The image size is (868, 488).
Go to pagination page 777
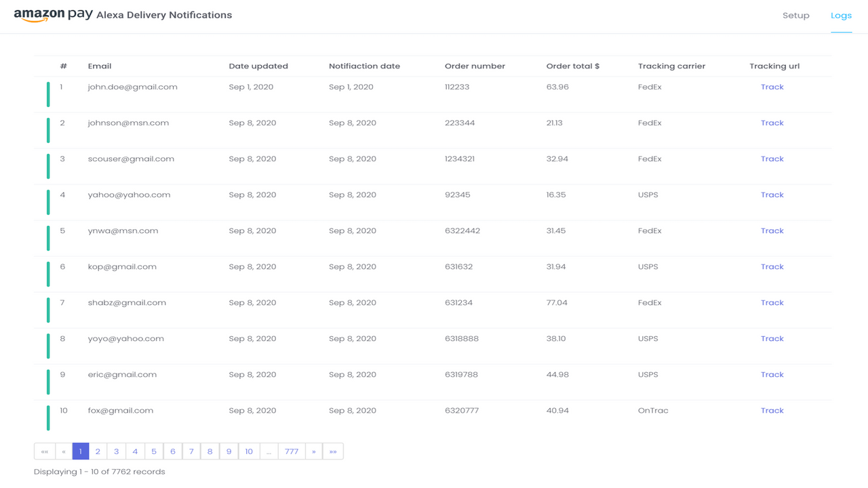(292, 451)
